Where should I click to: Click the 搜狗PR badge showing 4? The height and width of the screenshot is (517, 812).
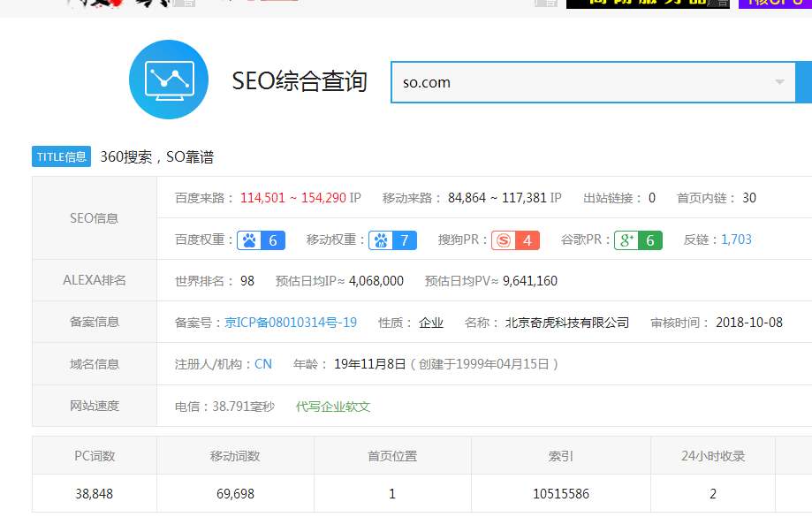[x=515, y=239]
